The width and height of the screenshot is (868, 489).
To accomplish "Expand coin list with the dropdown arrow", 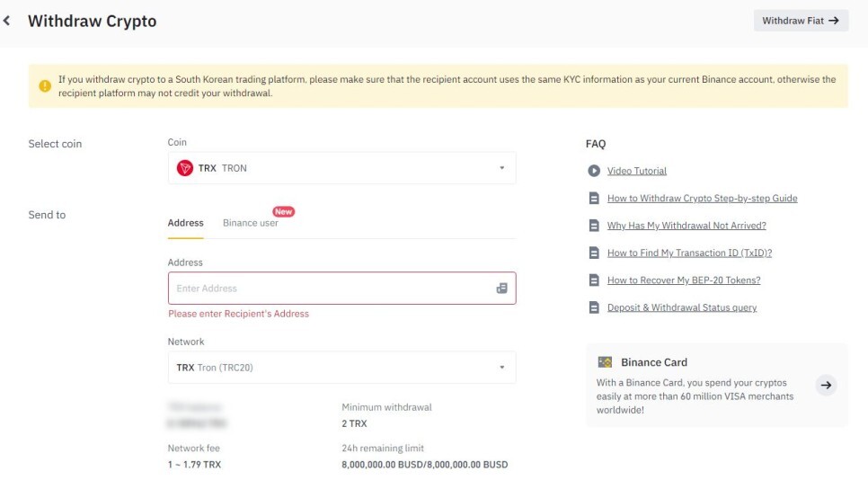I will pyautogui.click(x=501, y=168).
